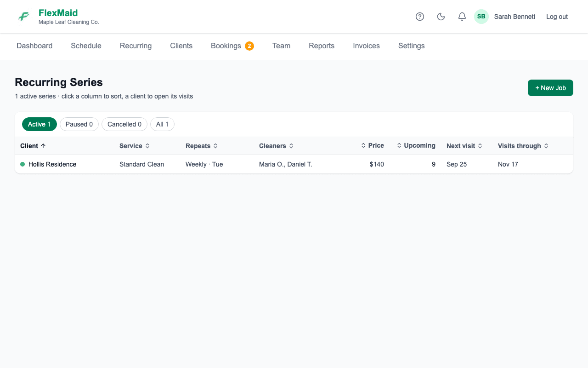This screenshot has width=588, height=368.
Task: Sort by the Next visit column
Action: coord(464,146)
